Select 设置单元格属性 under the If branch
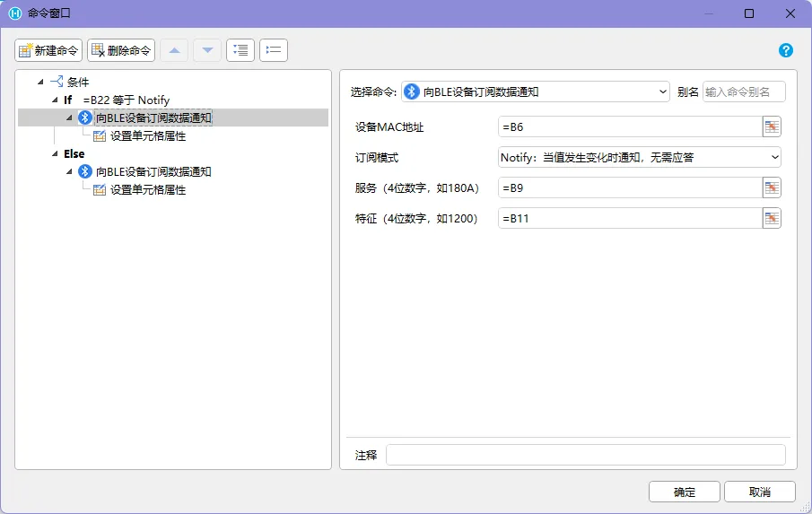 pyautogui.click(x=148, y=136)
